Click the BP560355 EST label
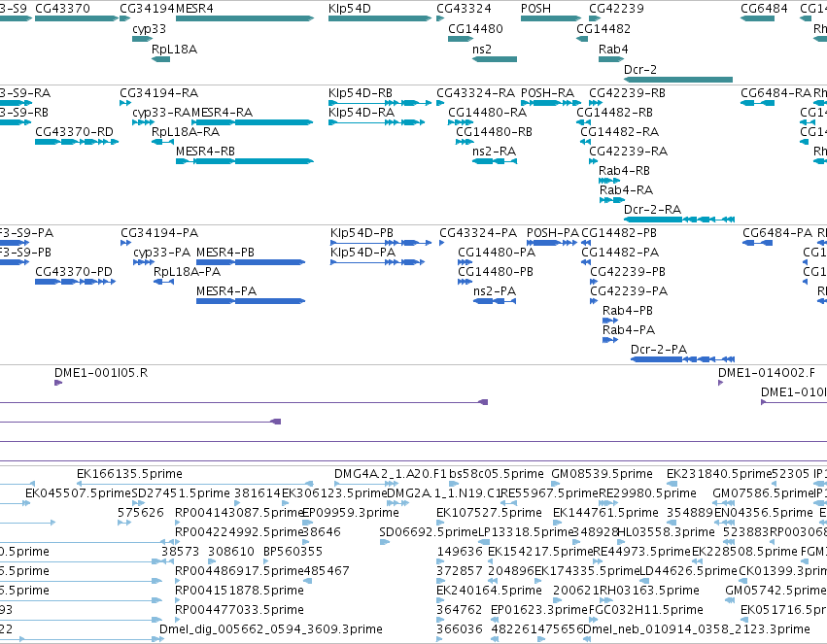This screenshot has height=644, width=827. tap(293, 552)
